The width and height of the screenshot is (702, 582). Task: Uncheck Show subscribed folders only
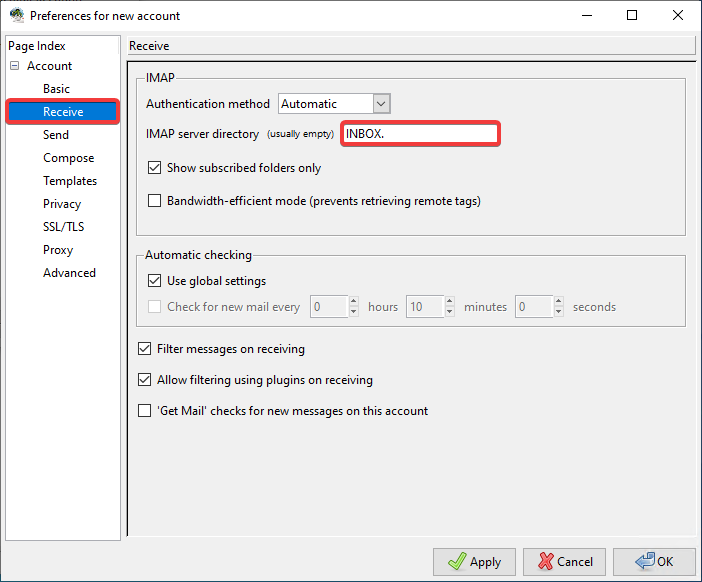155,168
